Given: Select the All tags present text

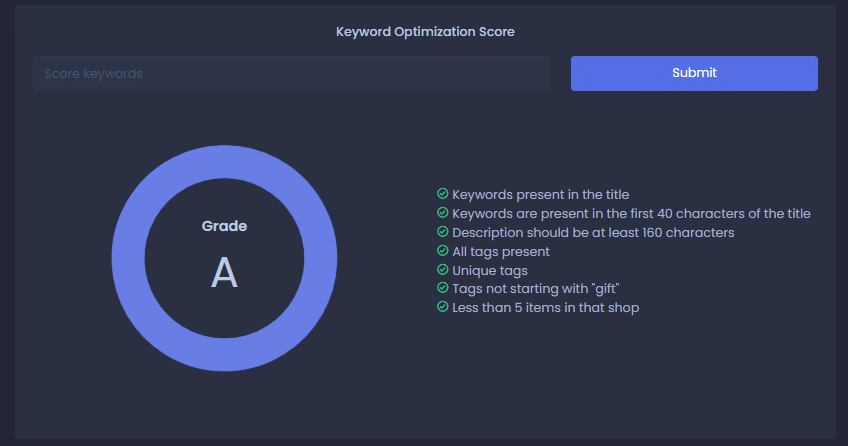Looking at the screenshot, I should click(x=501, y=251).
